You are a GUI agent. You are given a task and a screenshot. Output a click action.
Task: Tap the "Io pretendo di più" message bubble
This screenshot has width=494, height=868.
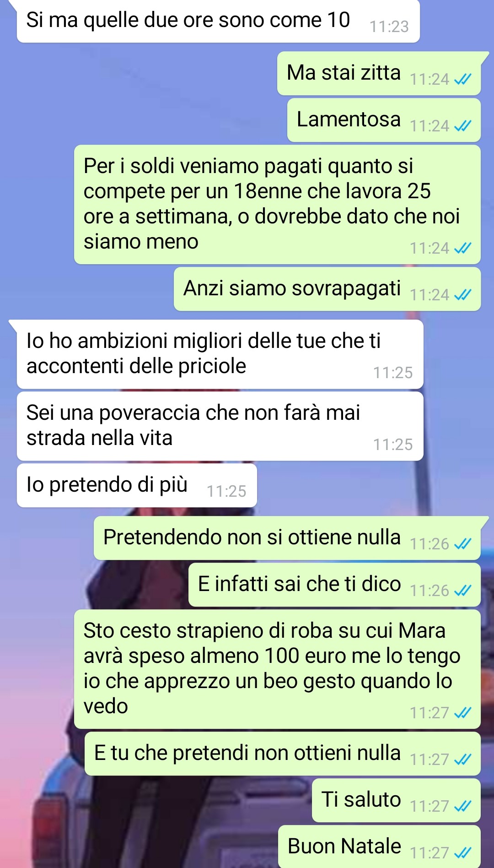(137, 485)
